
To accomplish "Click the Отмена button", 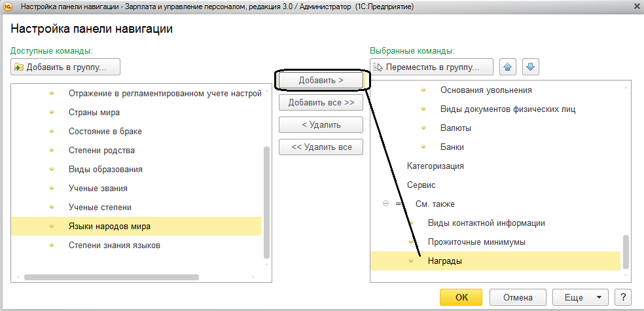I will pos(518,297).
